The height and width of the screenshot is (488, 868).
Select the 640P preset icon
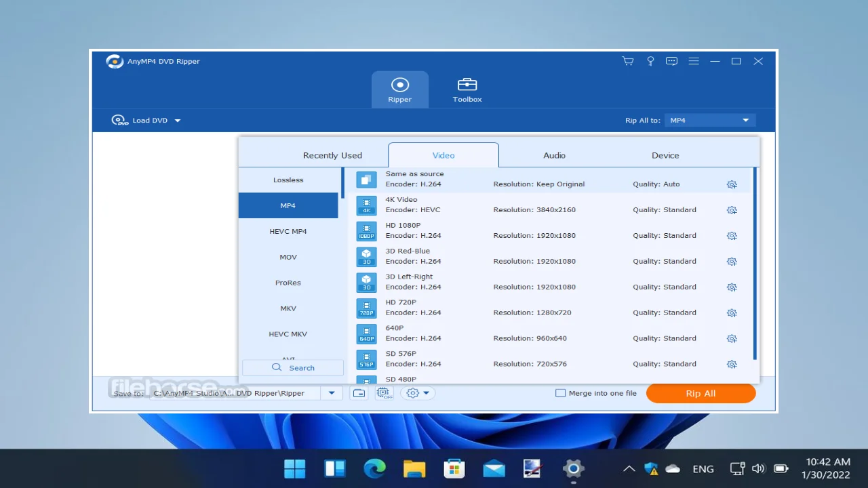click(x=366, y=334)
